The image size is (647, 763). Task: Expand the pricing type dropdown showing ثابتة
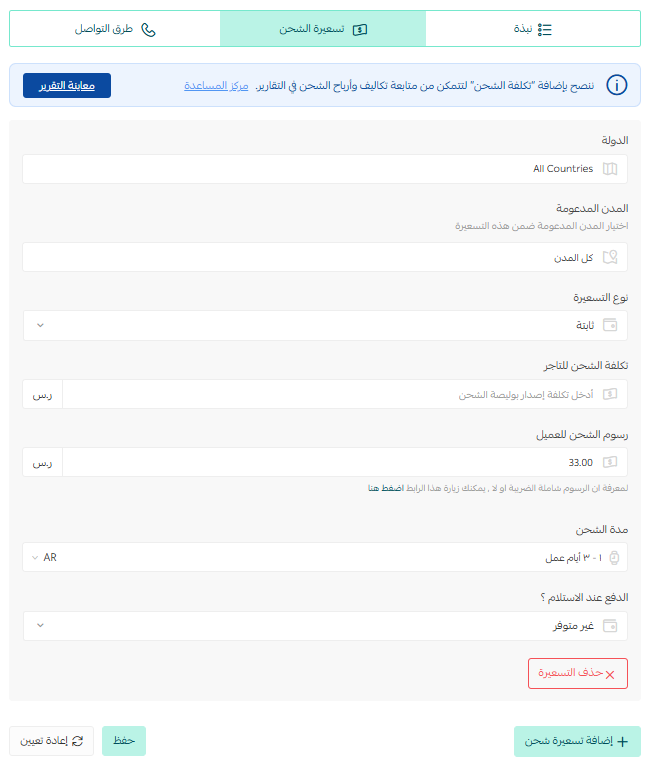pos(325,326)
